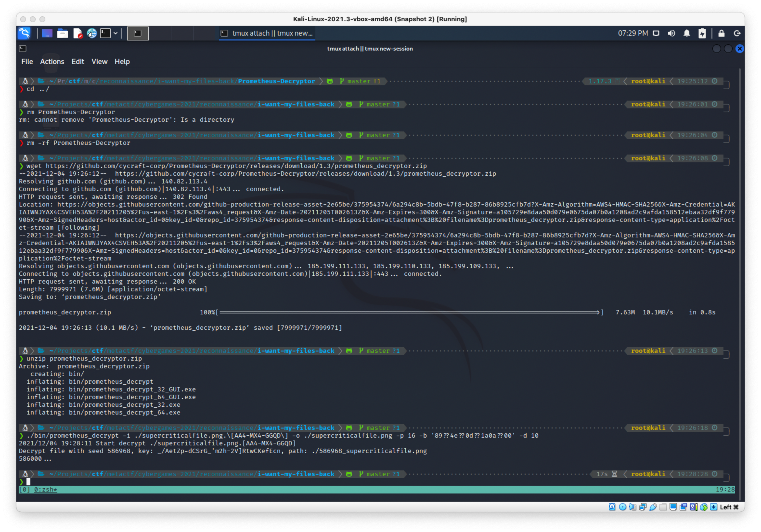Open the File menu
The height and width of the screenshot is (532, 761).
pos(27,62)
